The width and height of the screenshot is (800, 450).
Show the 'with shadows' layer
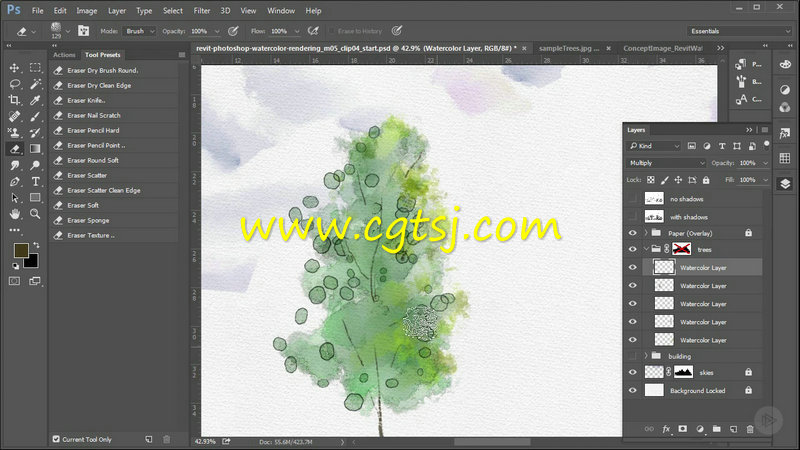coord(633,217)
